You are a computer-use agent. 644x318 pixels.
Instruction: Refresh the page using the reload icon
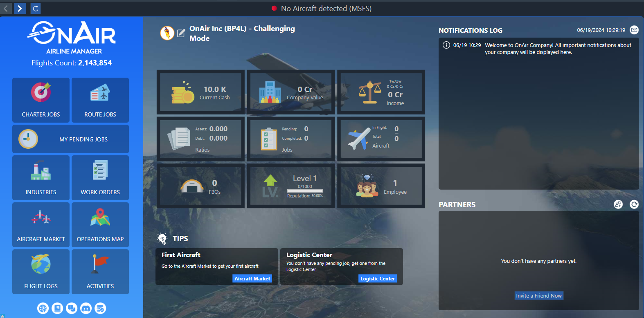(36, 8)
